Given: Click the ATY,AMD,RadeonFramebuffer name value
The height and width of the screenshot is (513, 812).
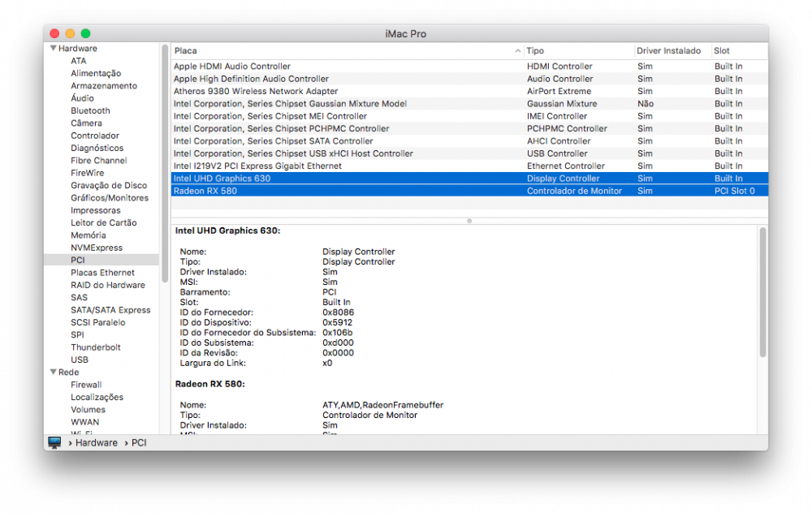Looking at the screenshot, I should (382, 405).
